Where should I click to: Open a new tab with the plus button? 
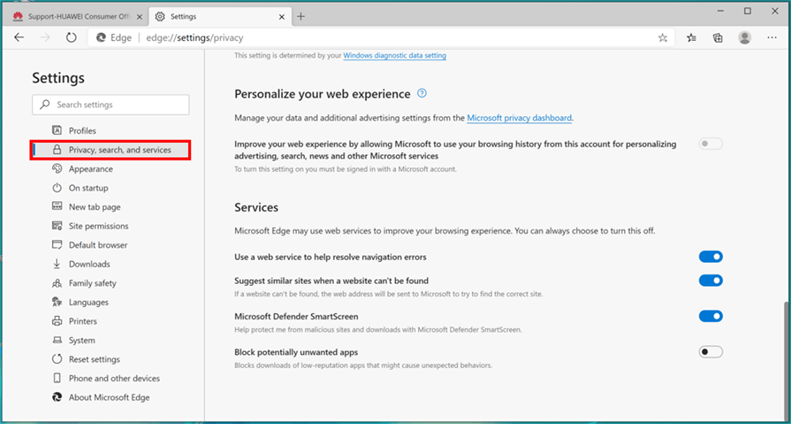tap(301, 17)
